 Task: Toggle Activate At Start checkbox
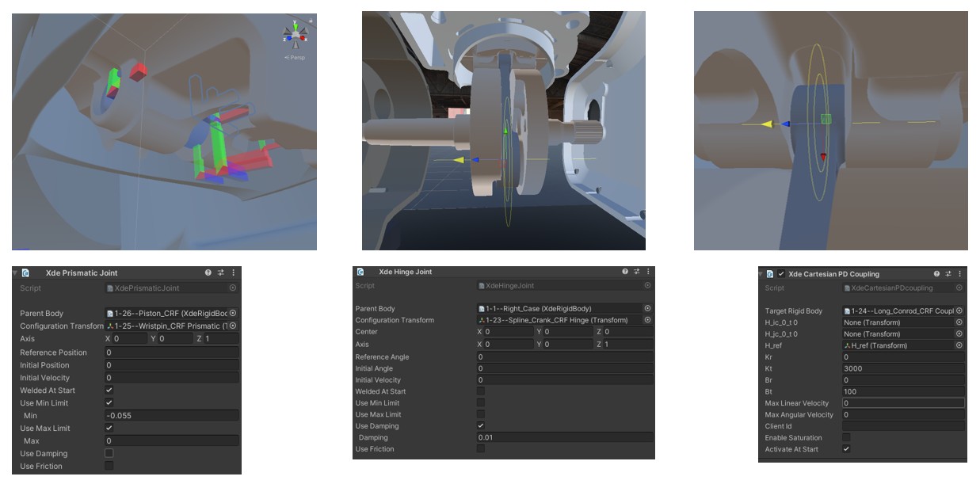tap(846, 449)
